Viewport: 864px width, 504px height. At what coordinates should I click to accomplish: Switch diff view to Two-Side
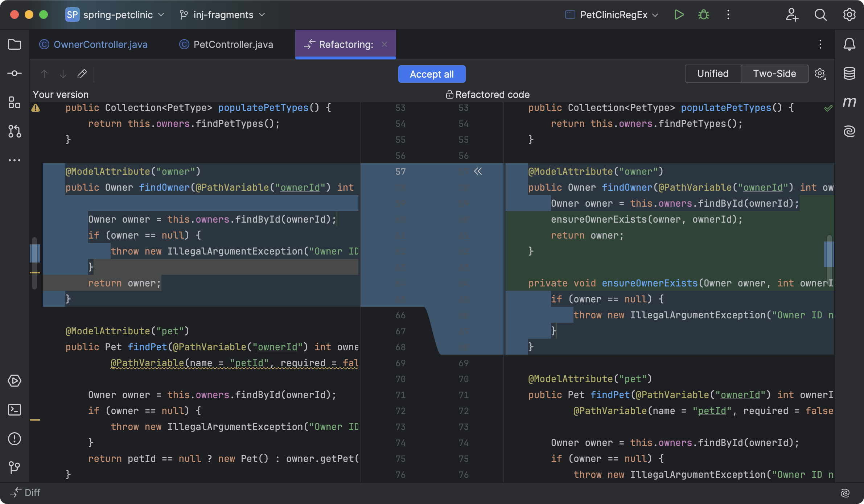(774, 74)
